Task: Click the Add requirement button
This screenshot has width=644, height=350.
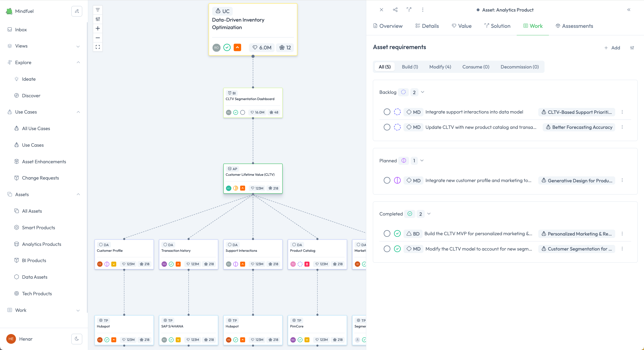Action: click(612, 48)
